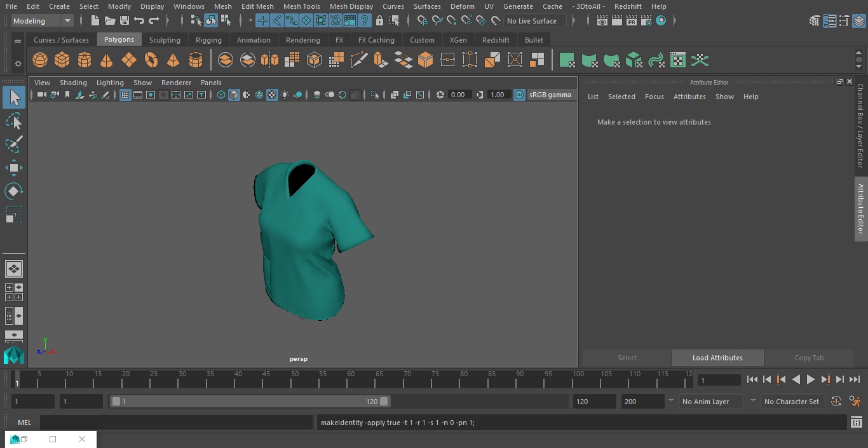Click the disabled Select button

point(627,358)
